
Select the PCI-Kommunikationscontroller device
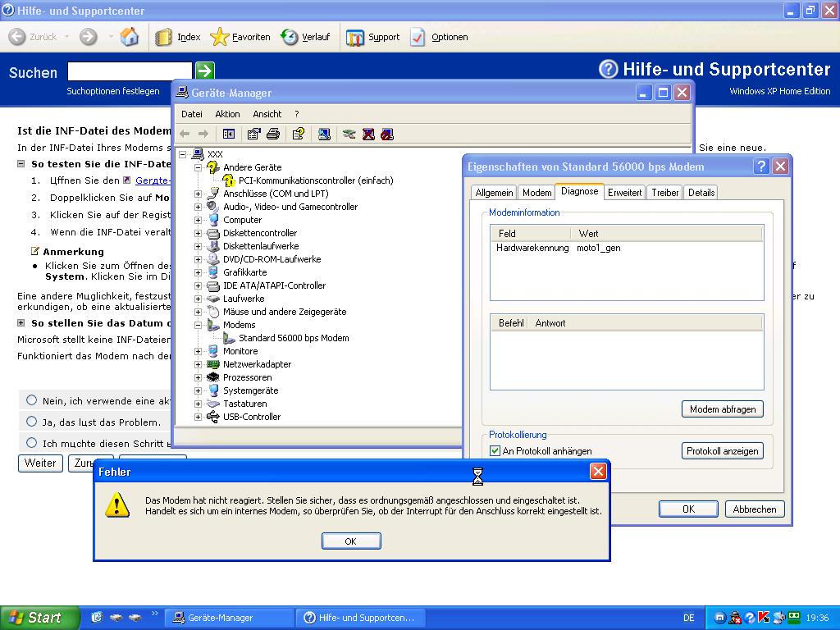coord(316,180)
